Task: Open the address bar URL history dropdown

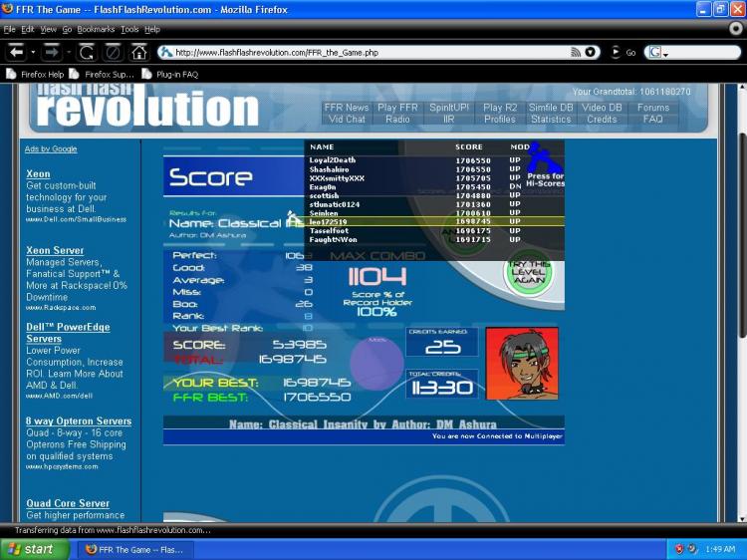Action: [x=590, y=53]
